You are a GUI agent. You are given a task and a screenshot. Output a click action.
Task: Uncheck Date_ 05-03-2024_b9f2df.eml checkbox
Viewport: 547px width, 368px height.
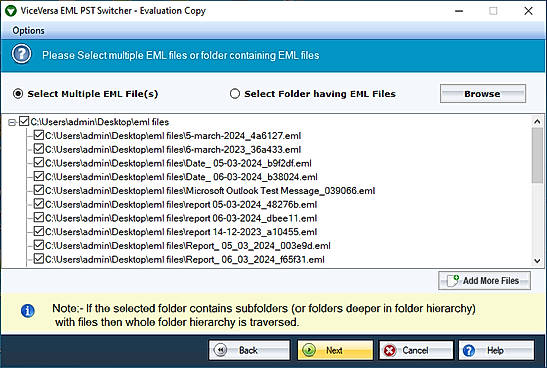pos(39,163)
